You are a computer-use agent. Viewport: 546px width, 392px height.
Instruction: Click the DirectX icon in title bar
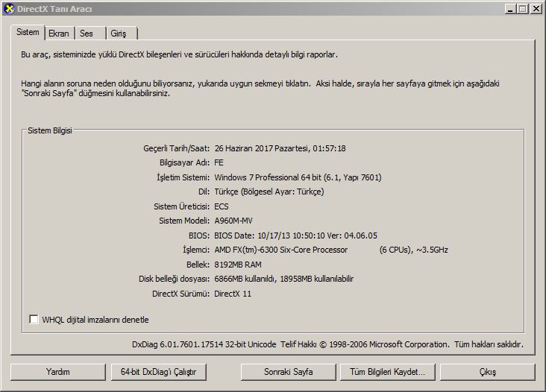pos(8,8)
